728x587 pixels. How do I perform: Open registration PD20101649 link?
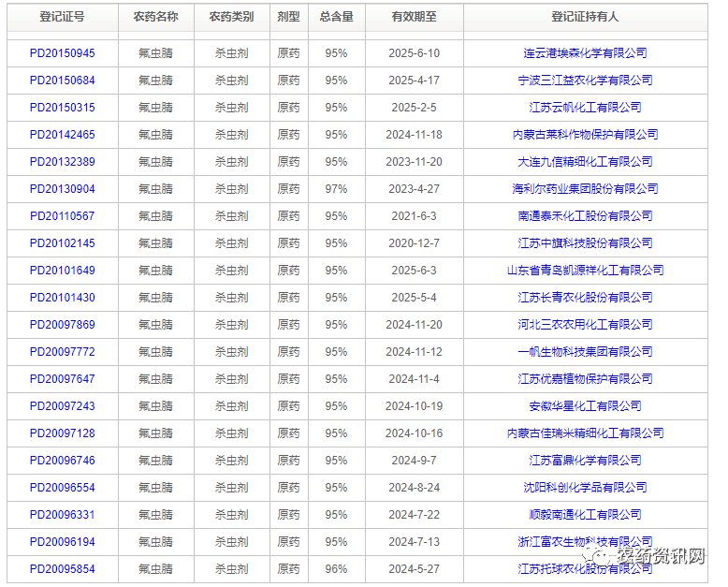pyautogui.click(x=62, y=271)
